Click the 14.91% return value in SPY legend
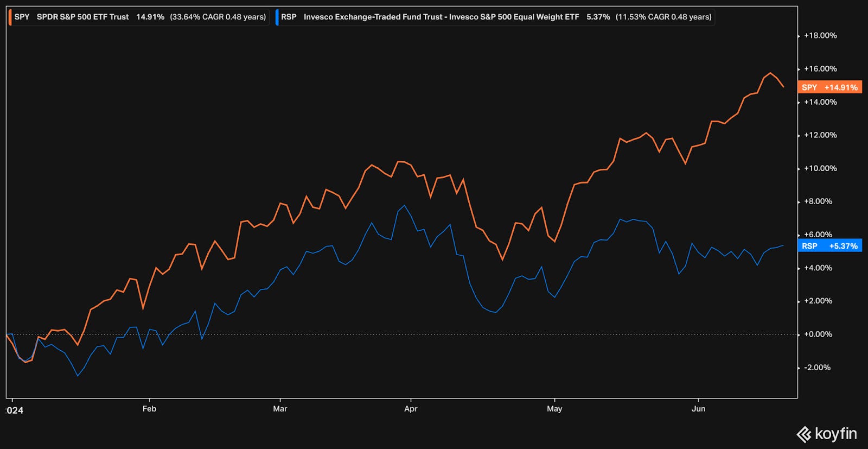 150,17
